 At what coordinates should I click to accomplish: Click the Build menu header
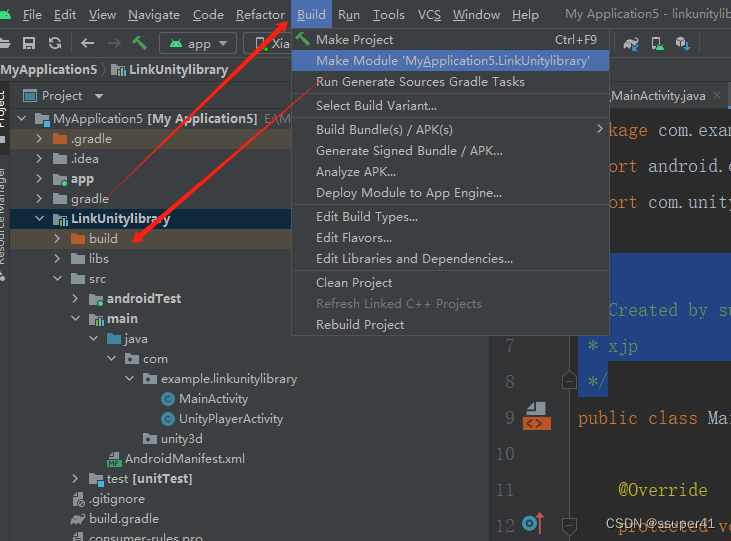(311, 15)
